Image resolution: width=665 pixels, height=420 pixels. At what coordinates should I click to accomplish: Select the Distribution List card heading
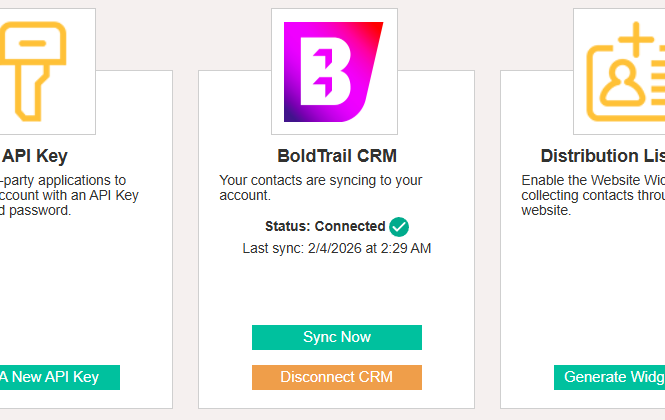point(603,156)
